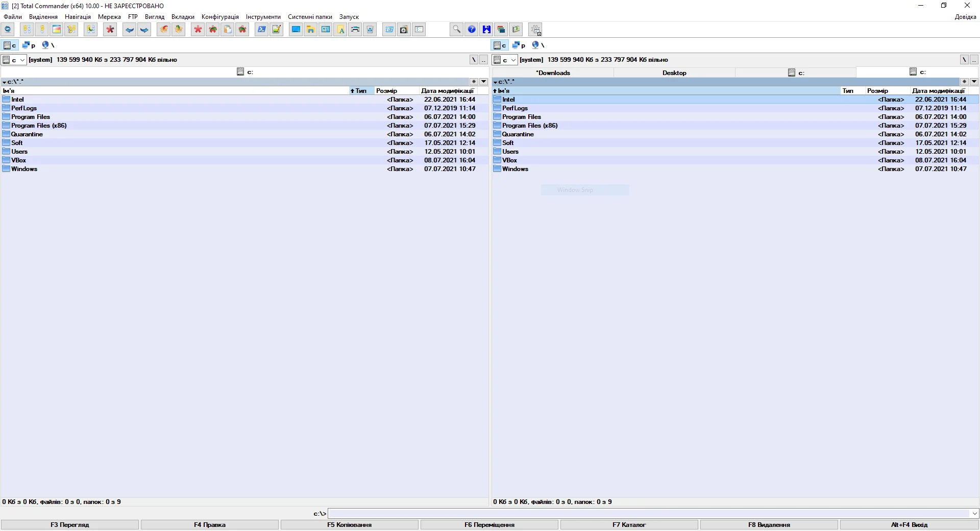The height and width of the screenshot is (531, 980).
Task: Click the go back blue arrow
Action: pos(130,29)
